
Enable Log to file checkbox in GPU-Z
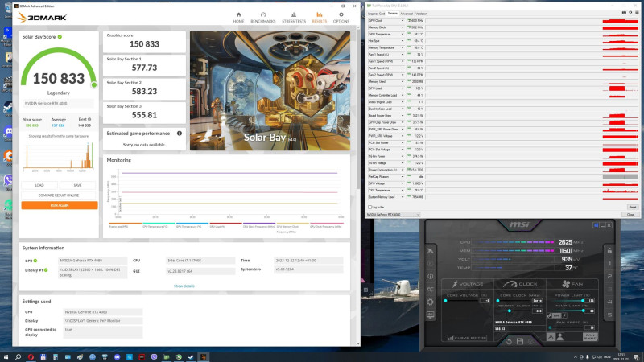[x=370, y=208]
